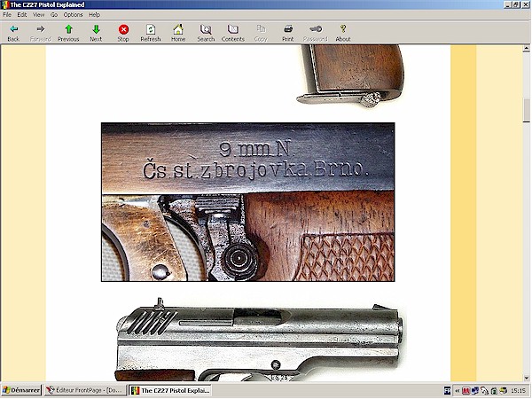Screen dimensions: 532x399
Task: Go back with the Back arrow icon
Action: pos(13,33)
